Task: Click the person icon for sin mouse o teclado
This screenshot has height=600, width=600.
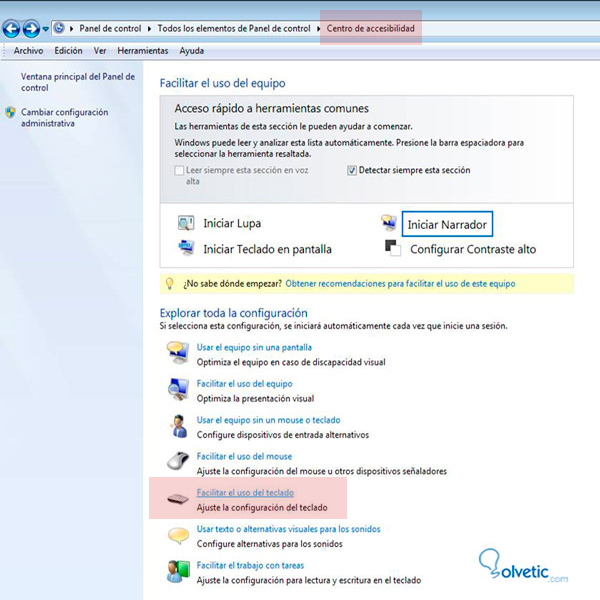Action: click(x=179, y=426)
